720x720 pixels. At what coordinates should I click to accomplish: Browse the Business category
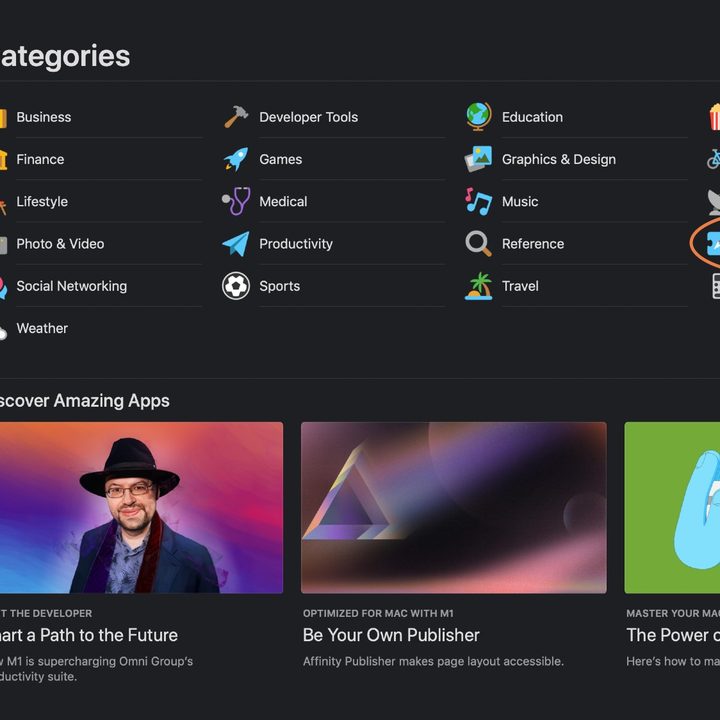(x=44, y=117)
